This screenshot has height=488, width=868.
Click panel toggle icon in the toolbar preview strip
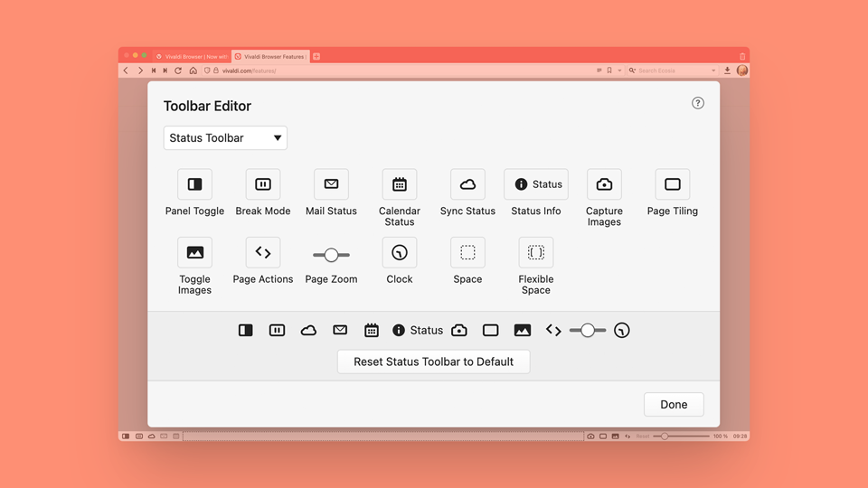[x=246, y=331]
